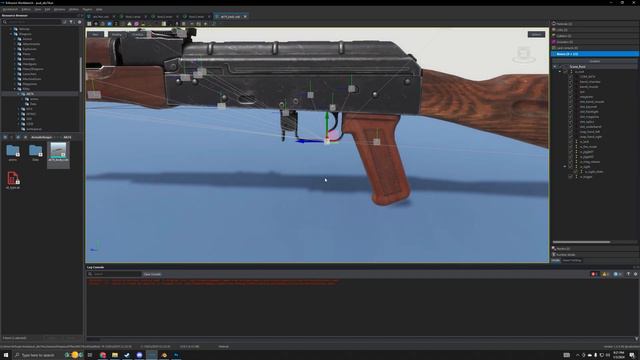
Task: Expand the Handguns folder in tree
Action: [x=15, y=64]
